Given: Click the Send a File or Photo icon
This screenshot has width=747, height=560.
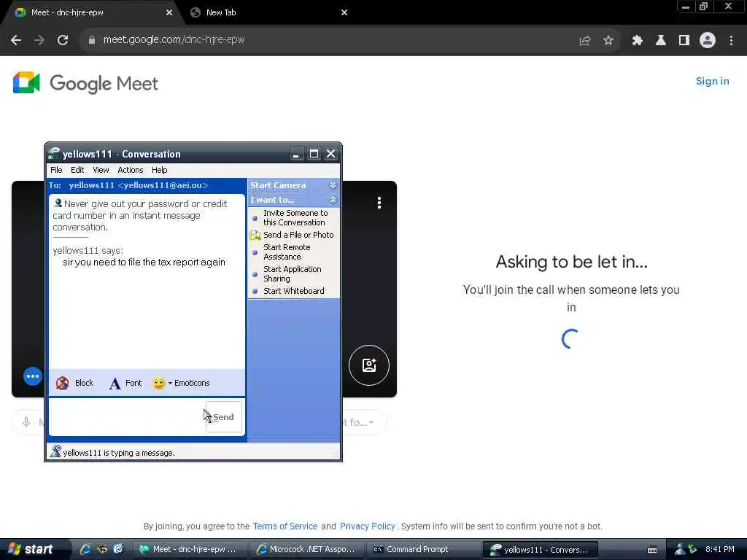Looking at the screenshot, I should (x=255, y=236).
